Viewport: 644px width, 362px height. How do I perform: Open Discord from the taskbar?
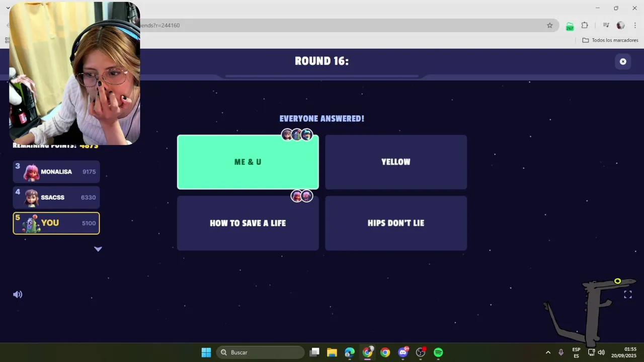point(403,352)
